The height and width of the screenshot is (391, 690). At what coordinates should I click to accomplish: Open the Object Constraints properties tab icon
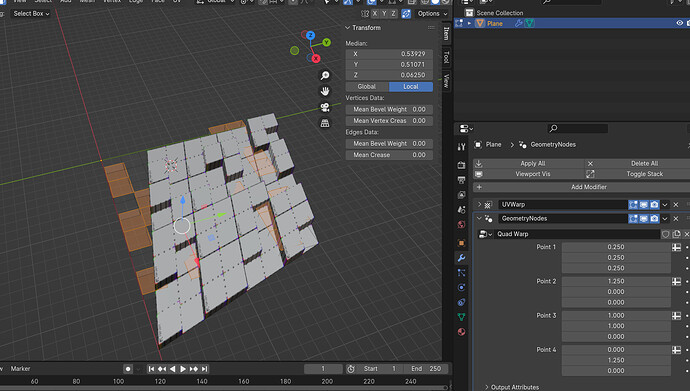[x=461, y=302]
